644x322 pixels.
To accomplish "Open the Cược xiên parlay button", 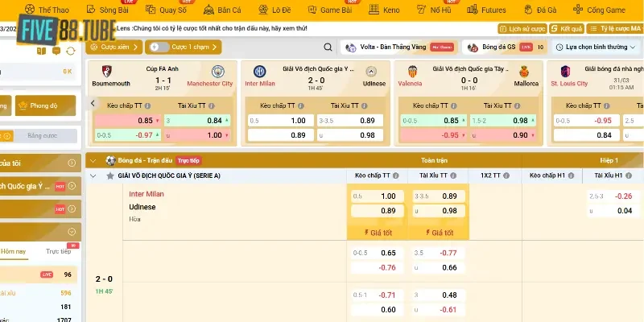I will (x=114, y=47).
